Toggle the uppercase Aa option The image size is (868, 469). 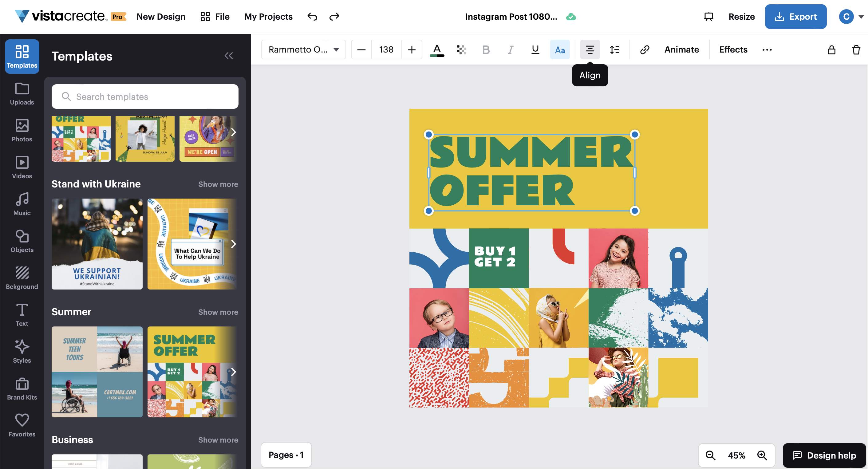[560, 50]
